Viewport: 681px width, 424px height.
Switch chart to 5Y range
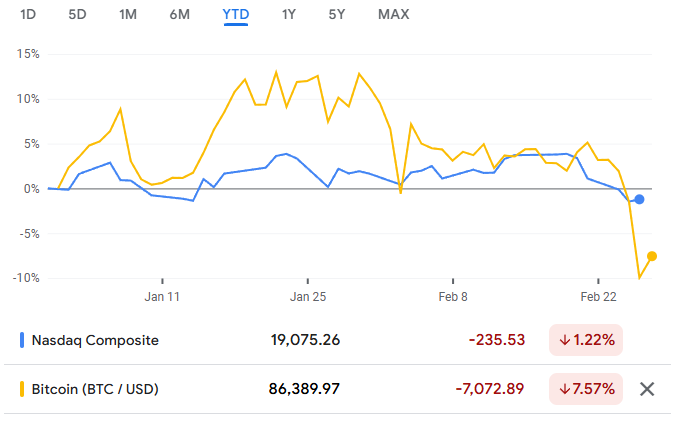tap(338, 14)
